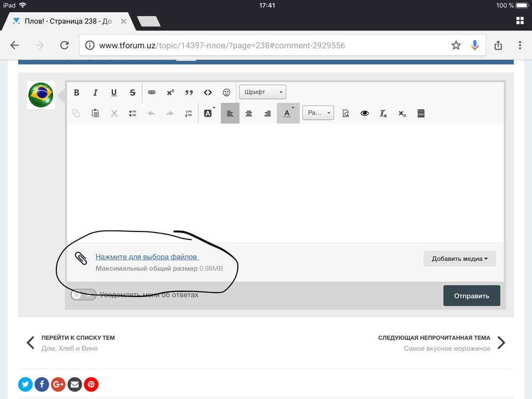532x399 pixels.
Task: Open the font size dropdown
Action: click(318, 113)
